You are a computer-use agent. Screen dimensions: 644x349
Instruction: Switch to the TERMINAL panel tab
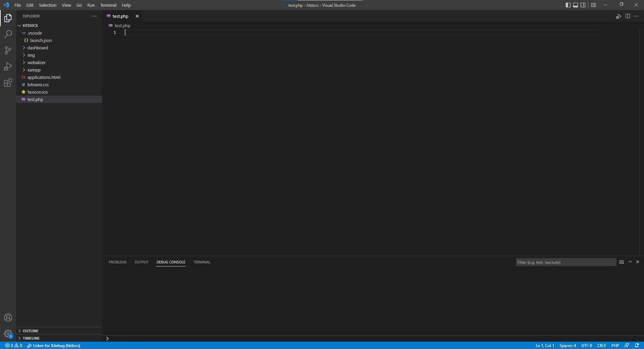click(x=202, y=262)
